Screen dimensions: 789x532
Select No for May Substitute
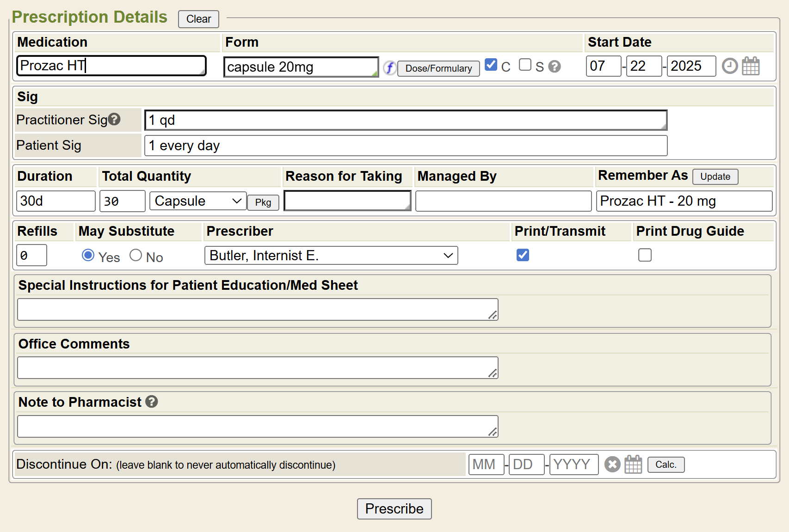point(136,255)
